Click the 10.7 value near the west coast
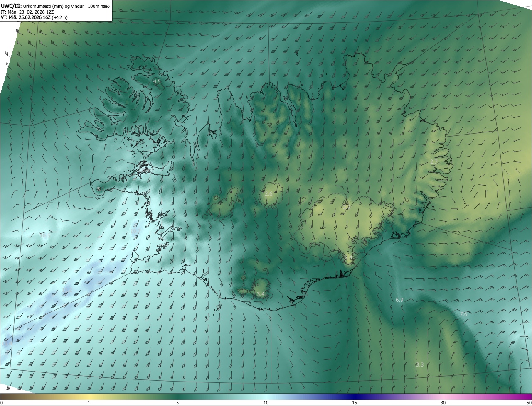Viewport: 532px width, 406px height. [x=135, y=231]
